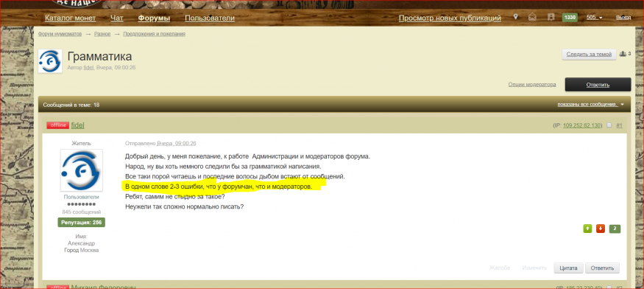Open Предложения и пожелания breadcrumb link
The image size is (644, 289).
click(x=154, y=34)
